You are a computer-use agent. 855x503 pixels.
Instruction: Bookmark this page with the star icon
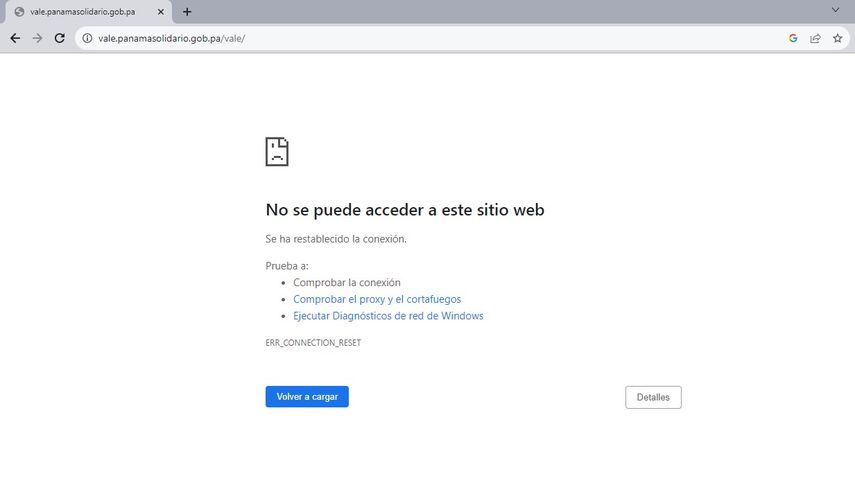pyautogui.click(x=837, y=38)
